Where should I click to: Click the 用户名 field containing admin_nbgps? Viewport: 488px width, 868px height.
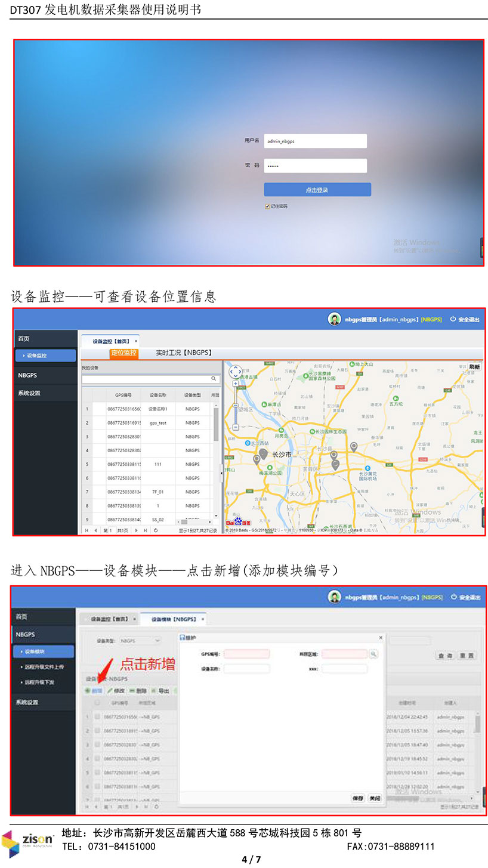315,141
